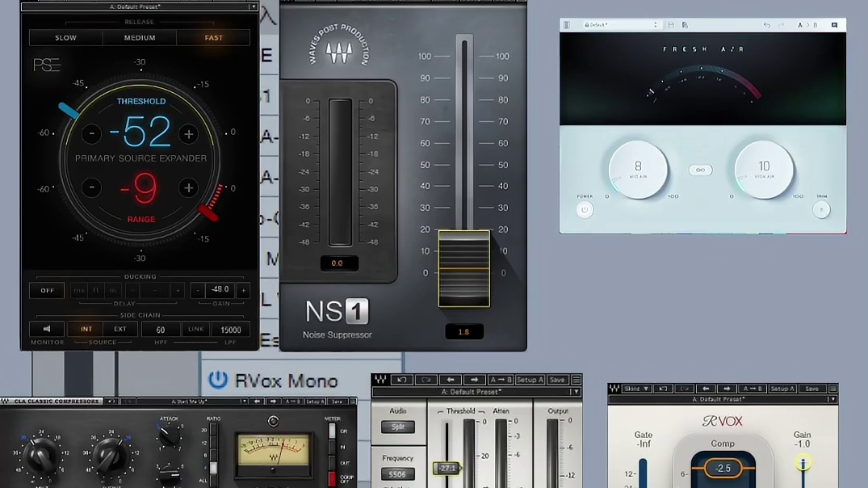
Task: Select the SLOW release tab
Action: pyautogui.click(x=65, y=38)
